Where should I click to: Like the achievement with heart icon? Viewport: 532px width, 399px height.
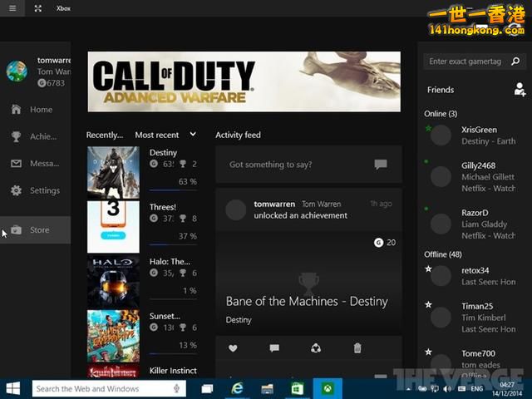coord(233,348)
